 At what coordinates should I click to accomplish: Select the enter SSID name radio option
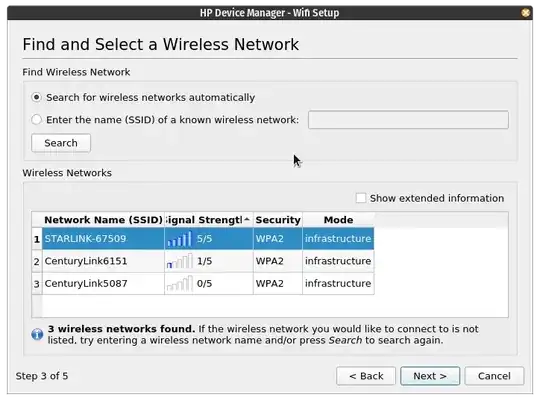pos(36,120)
